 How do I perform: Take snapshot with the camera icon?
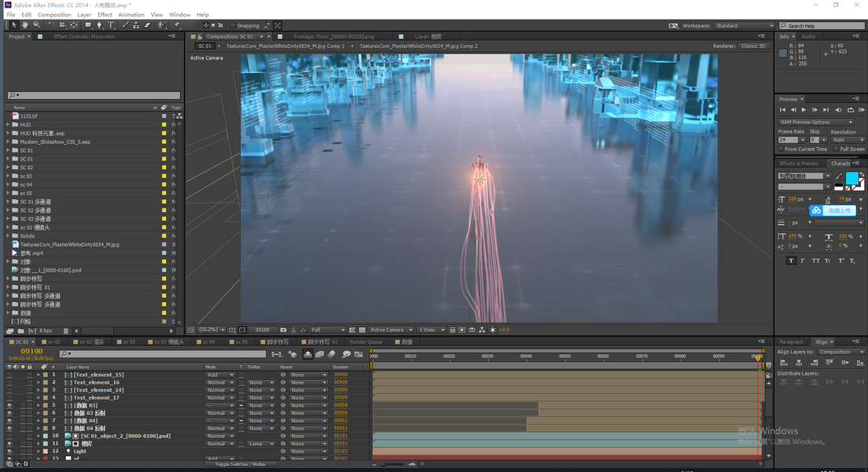[283, 330]
